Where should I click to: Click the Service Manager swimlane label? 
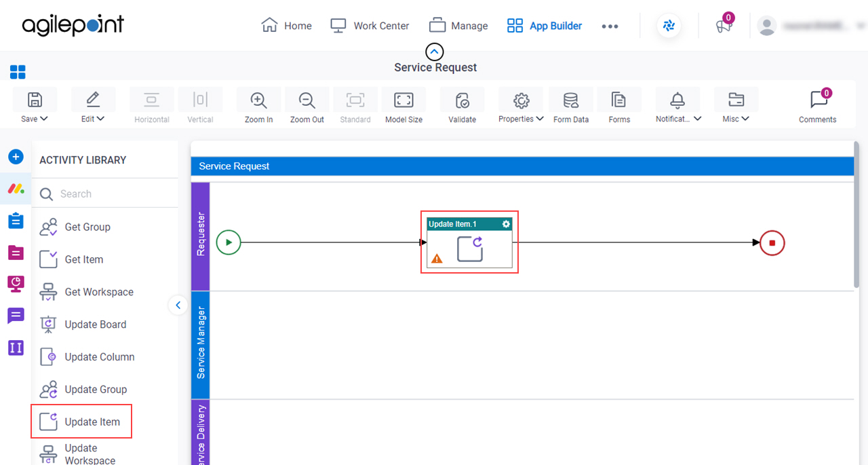[201, 345]
